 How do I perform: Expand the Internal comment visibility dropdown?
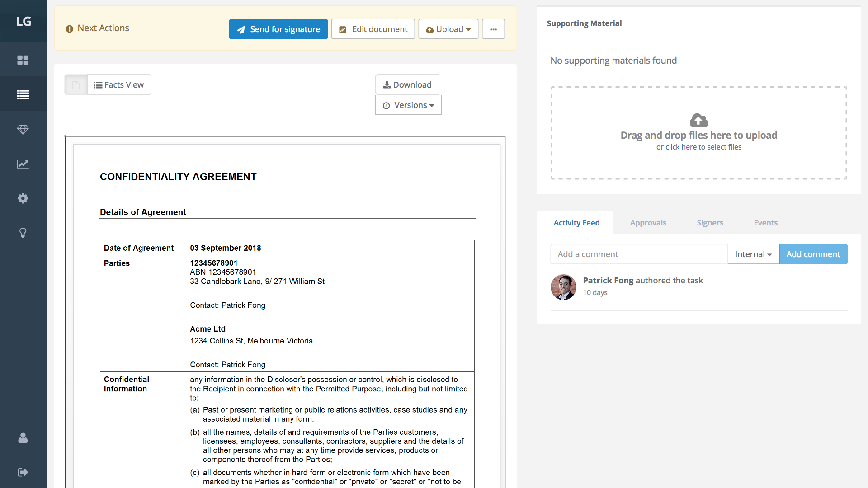click(x=753, y=254)
